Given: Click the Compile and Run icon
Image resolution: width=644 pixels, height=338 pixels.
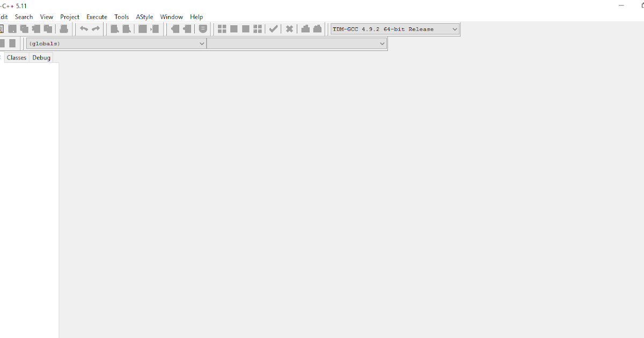Looking at the screenshot, I should [x=141, y=29].
